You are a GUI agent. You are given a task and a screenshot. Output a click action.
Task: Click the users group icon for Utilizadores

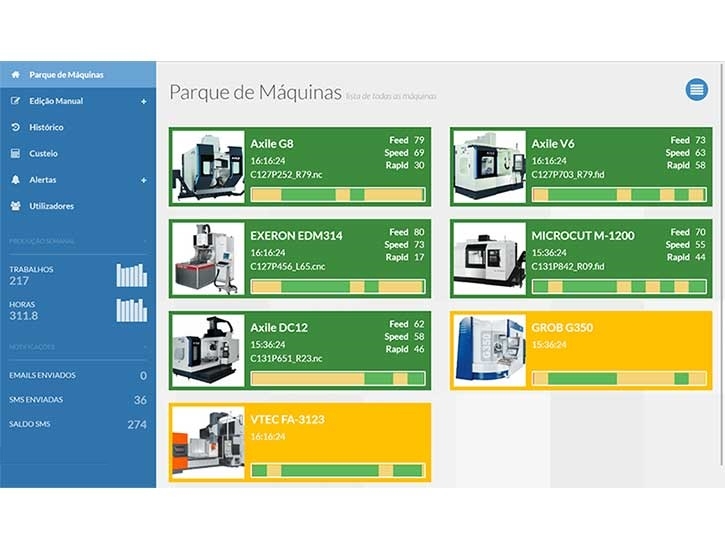15,206
